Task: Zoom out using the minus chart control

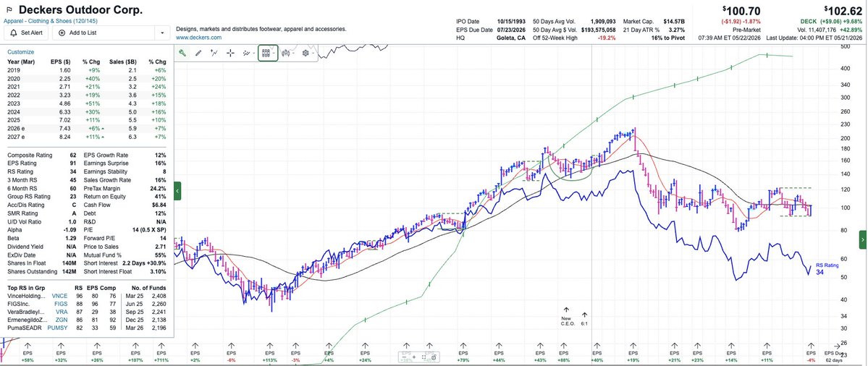Action: (x=404, y=357)
